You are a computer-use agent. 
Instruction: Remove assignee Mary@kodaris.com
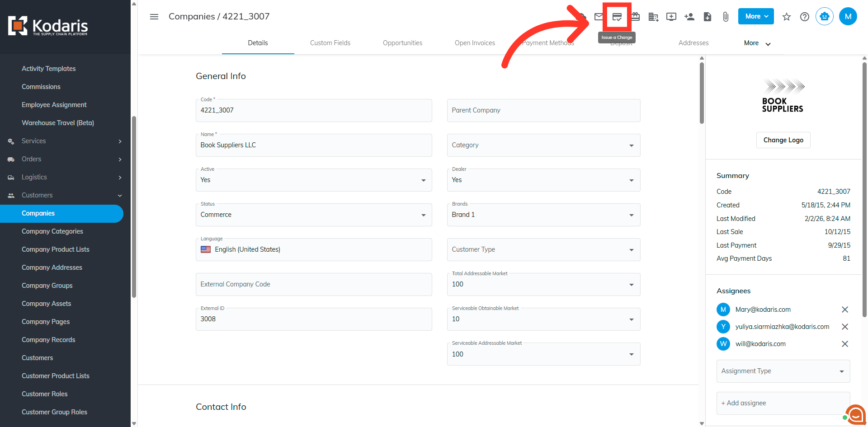pos(844,310)
